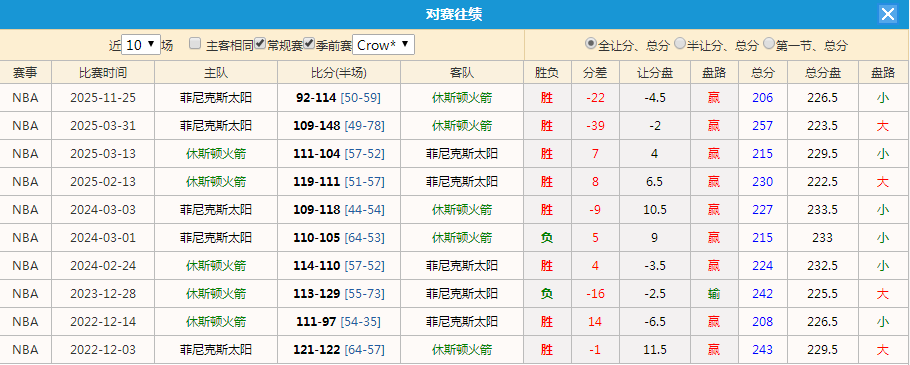Open the Crow* company dropdown
The width and height of the screenshot is (910, 365).
pos(383,45)
